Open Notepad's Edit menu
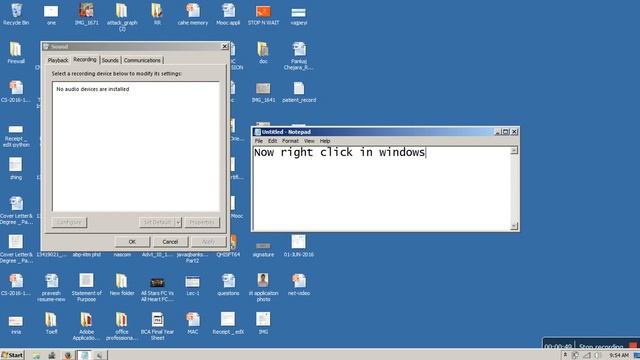The image size is (640, 360). point(273,141)
